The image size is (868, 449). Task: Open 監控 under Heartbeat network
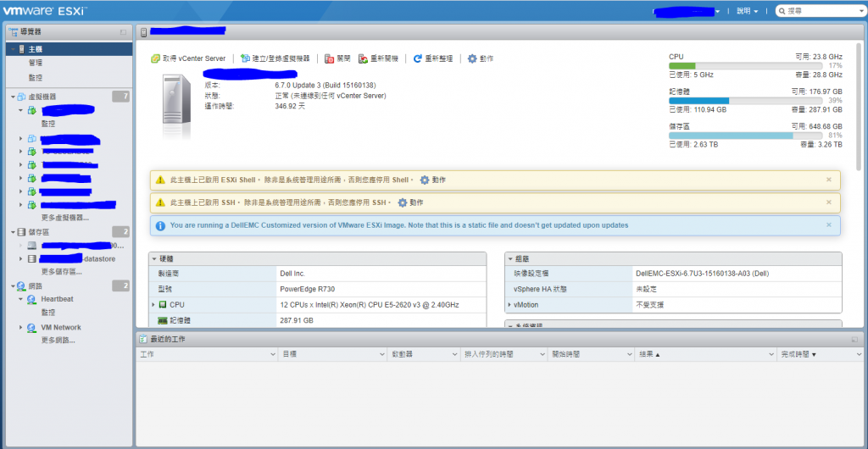[48, 313]
